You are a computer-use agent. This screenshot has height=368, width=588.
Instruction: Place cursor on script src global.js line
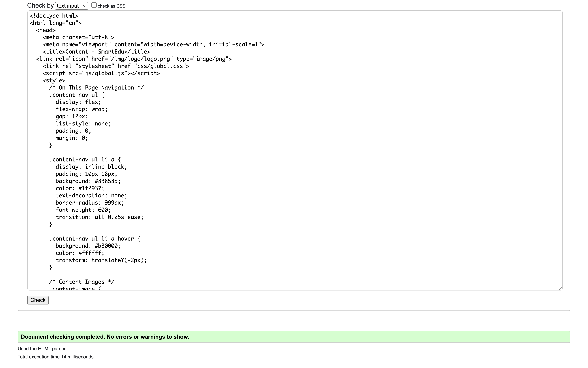pyautogui.click(x=101, y=73)
